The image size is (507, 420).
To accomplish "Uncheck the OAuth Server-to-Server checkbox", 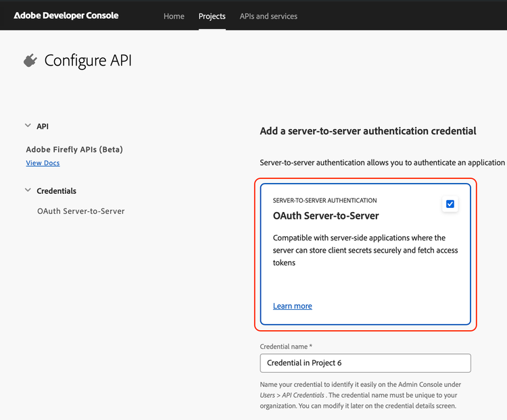I will click(x=450, y=204).
